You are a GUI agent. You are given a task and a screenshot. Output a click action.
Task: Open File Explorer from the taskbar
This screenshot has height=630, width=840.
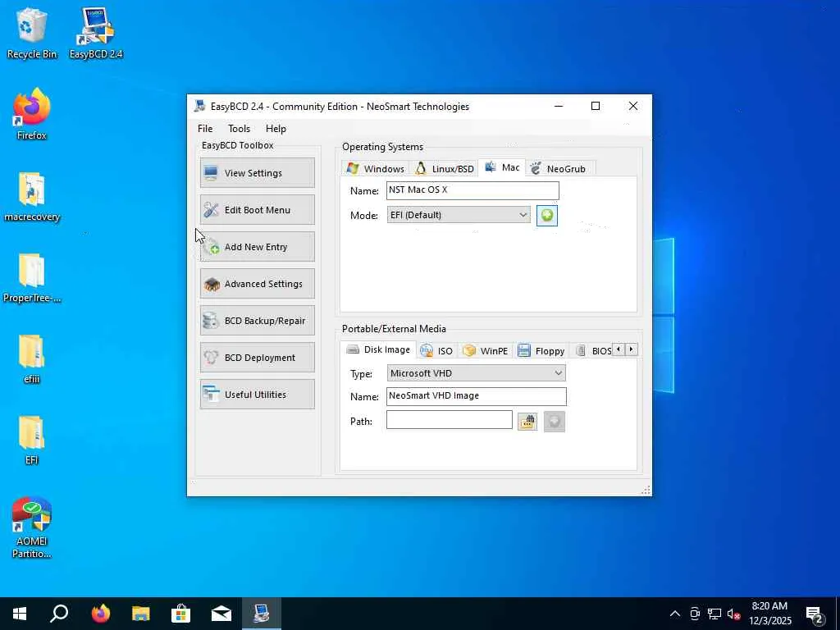pyautogui.click(x=141, y=614)
